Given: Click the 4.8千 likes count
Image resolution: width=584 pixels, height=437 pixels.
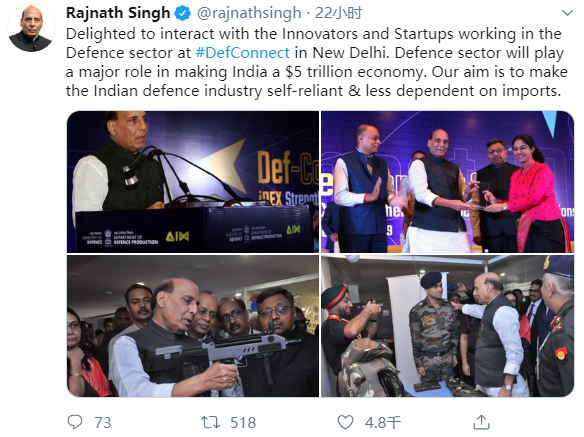Looking at the screenshot, I should coord(383,423).
